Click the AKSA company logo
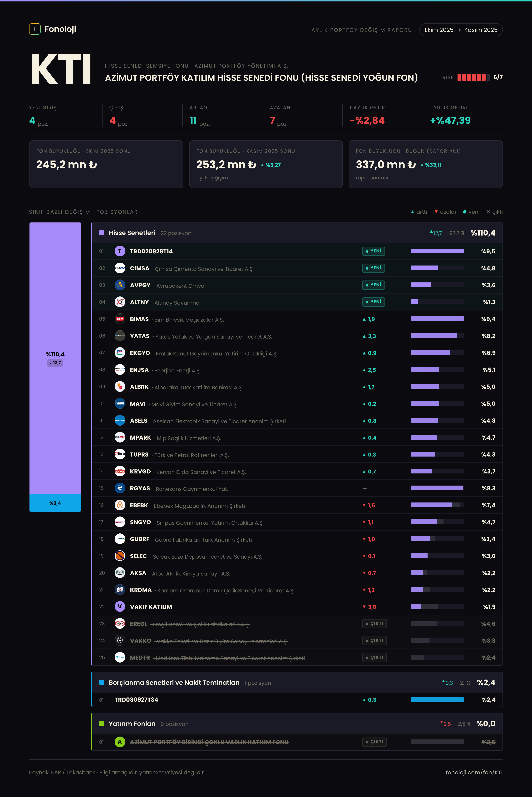Screen dimensions: 532x797 [120, 573]
